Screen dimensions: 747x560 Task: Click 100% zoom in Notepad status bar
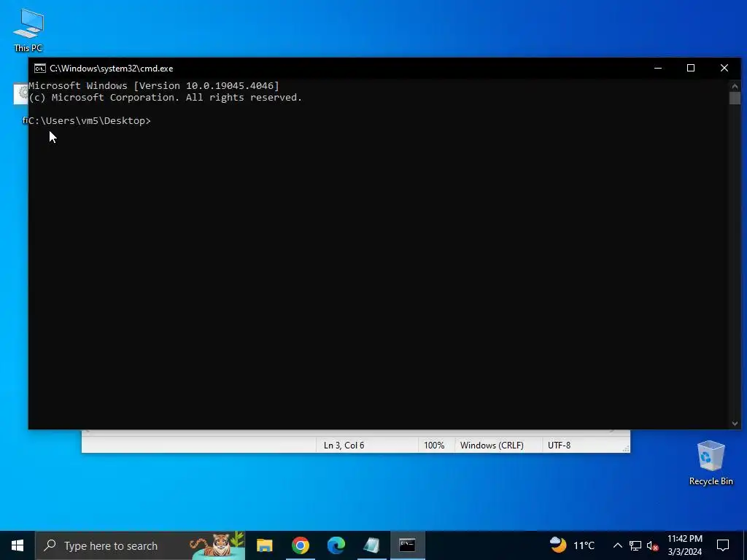point(434,446)
